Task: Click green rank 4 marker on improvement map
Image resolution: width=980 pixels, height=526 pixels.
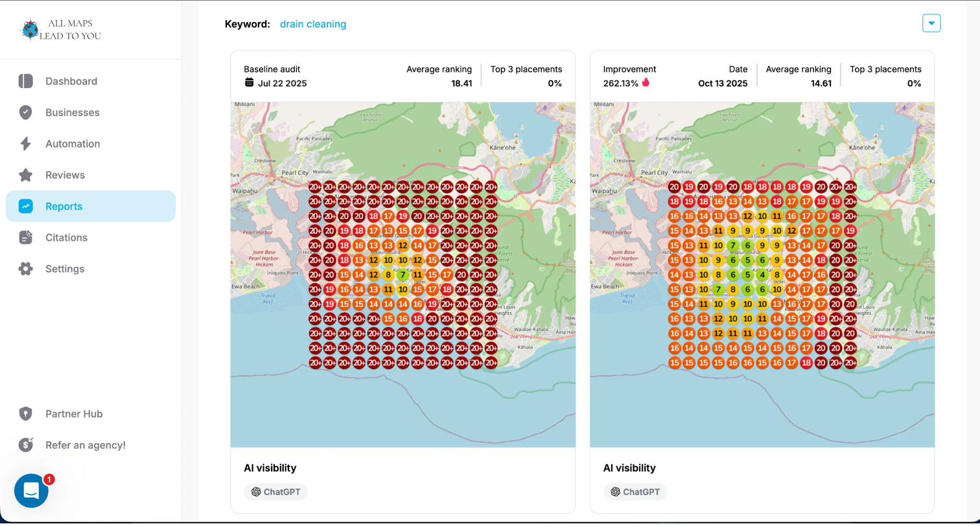Action: (x=762, y=275)
